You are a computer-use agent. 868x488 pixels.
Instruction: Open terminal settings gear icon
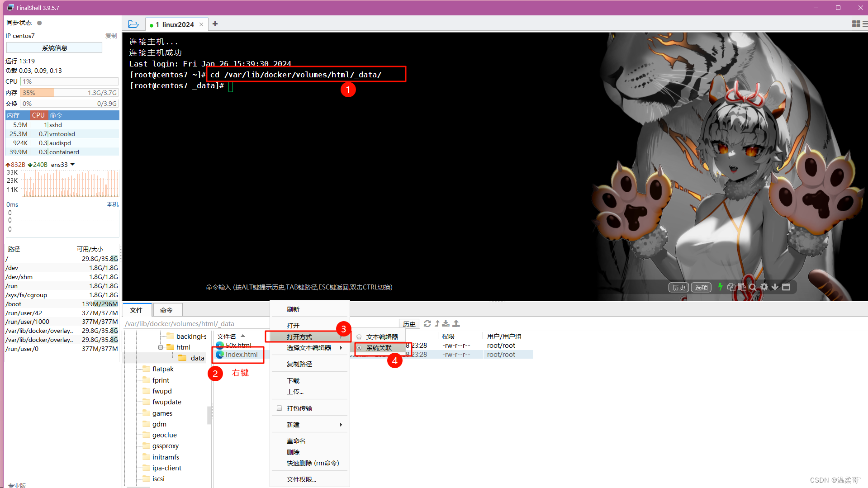click(764, 287)
